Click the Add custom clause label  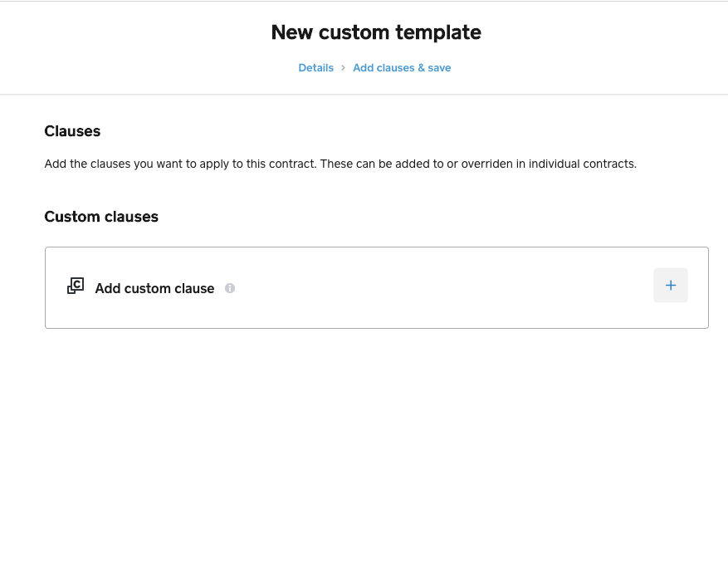tap(154, 289)
